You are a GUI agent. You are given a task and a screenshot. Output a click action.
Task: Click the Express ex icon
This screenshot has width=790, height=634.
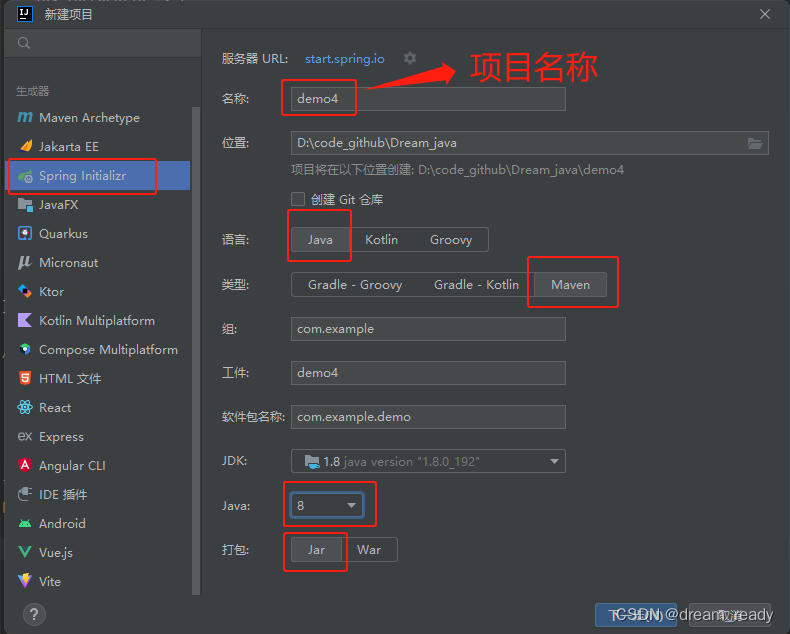pos(25,436)
